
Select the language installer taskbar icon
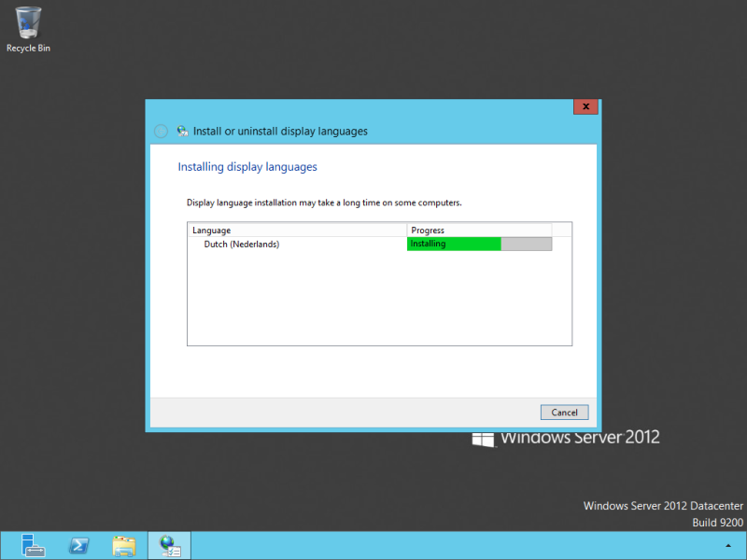point(170,546)
